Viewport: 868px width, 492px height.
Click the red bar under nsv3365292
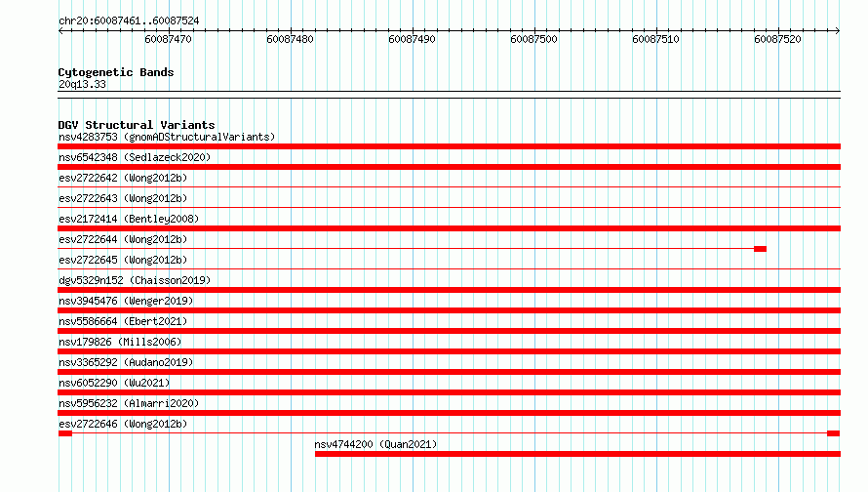pos(449,372)
